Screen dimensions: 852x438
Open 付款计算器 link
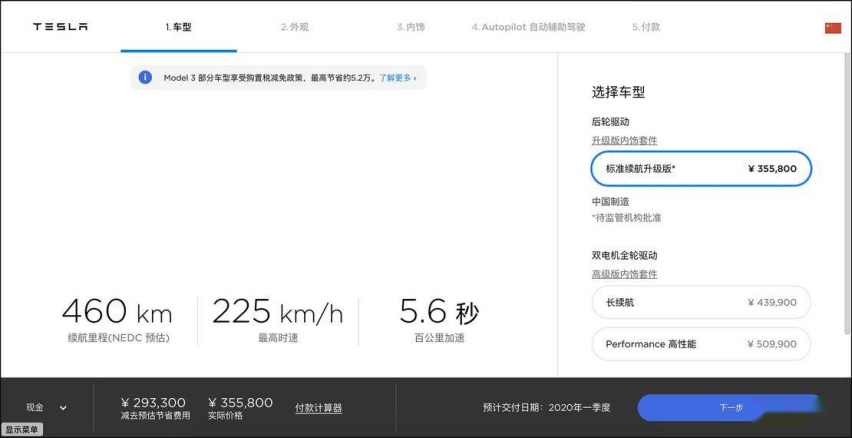[318, 408]
